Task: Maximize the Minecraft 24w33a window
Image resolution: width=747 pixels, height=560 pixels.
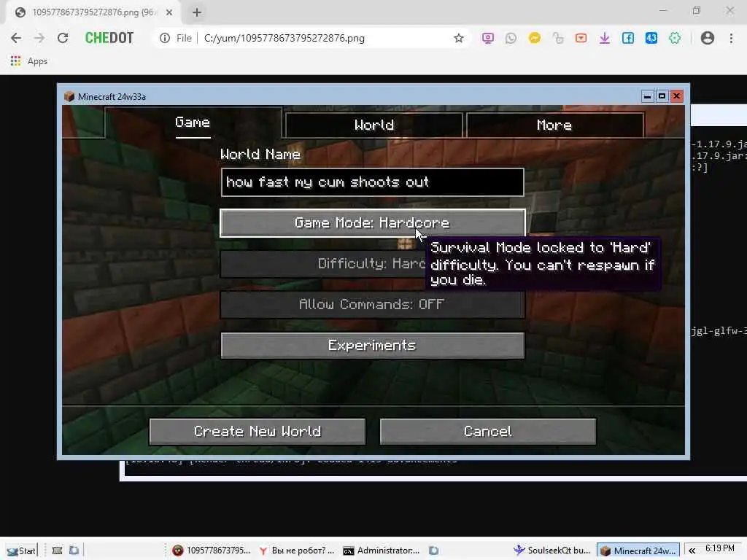Action: click(x=662, y=96)
